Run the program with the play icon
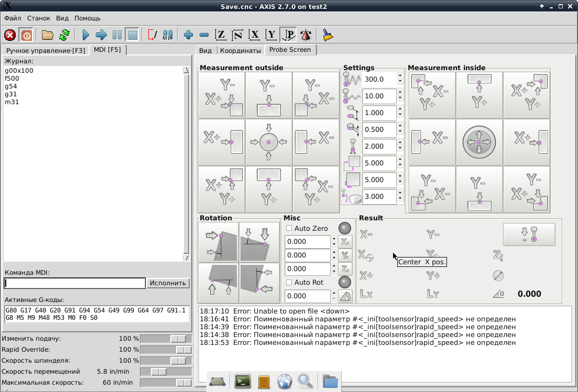 (86, 35)
